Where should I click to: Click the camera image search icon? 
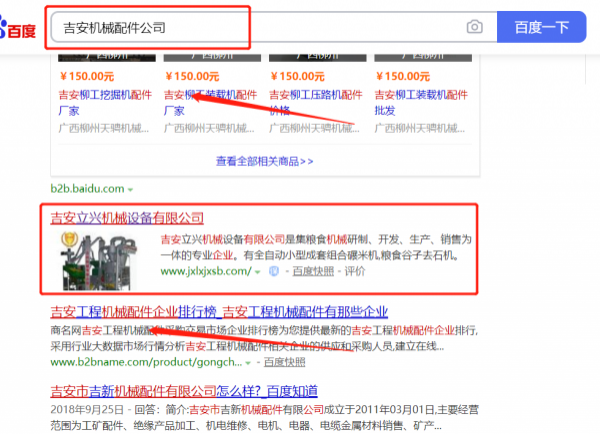pos(474,27)
